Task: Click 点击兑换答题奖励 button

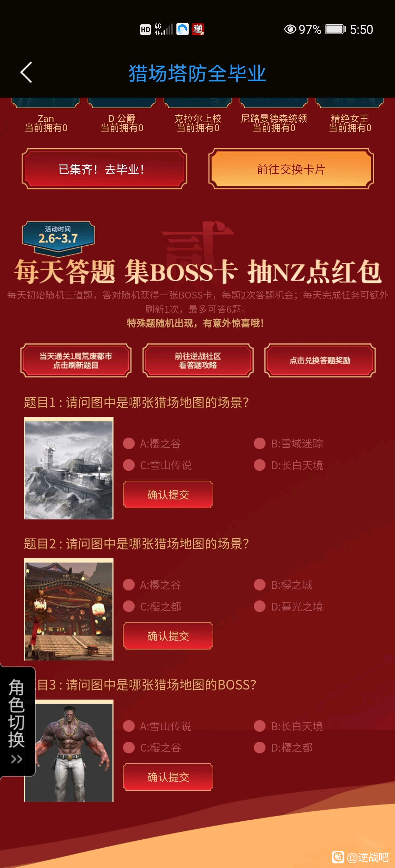Action: [320, 360]
